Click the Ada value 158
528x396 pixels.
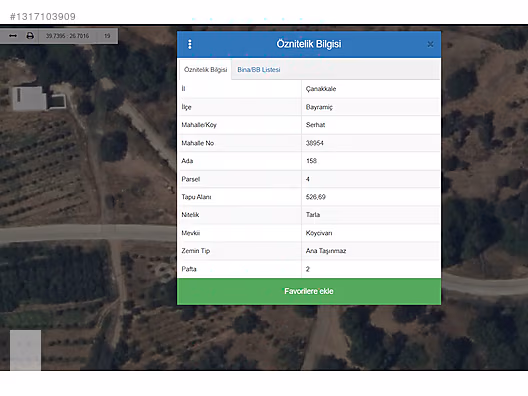(x=311, y=161)
